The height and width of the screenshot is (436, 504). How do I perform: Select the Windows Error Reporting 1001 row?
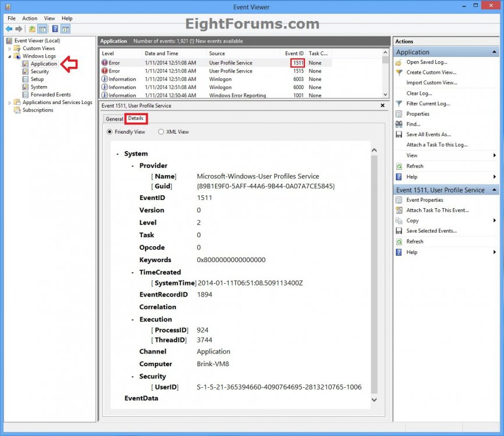point(216,95)
